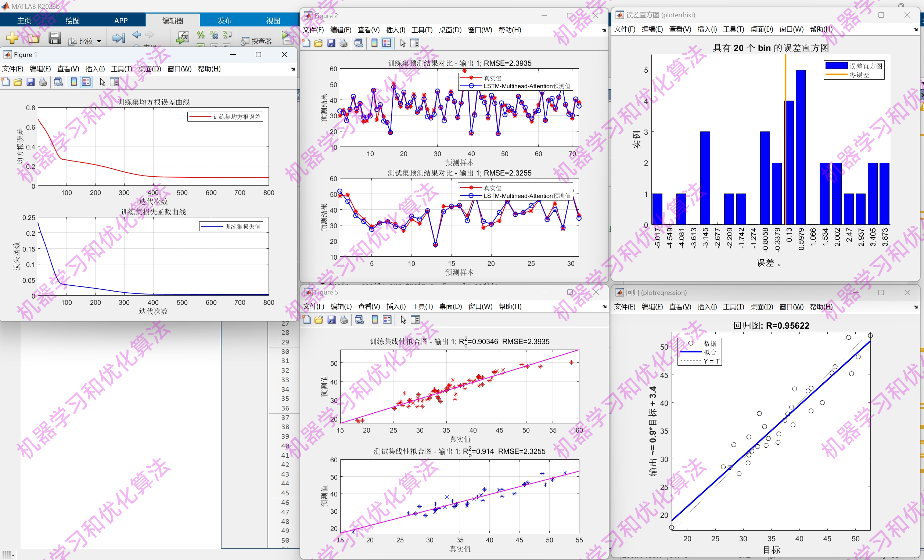Toggle Edit Plot arrow in Figure 5

click(403, 320)
